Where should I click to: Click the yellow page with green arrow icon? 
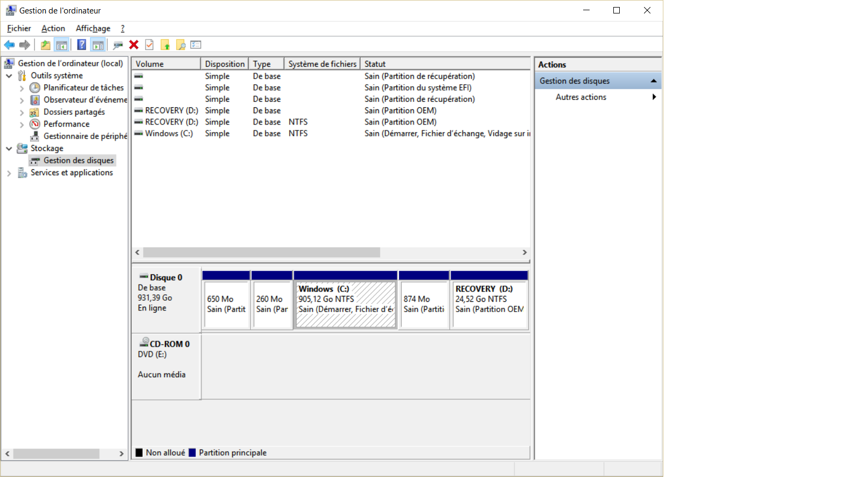[165, 45]
